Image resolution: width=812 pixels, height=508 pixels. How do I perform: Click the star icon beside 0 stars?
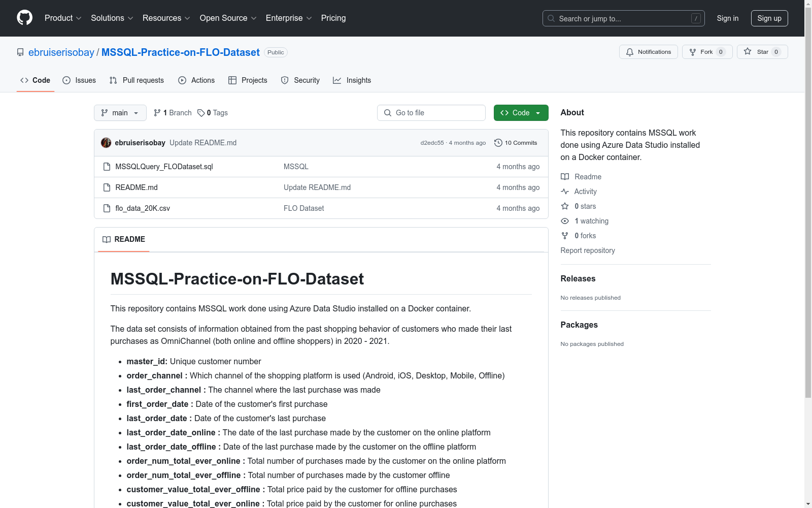coord(565,206)
